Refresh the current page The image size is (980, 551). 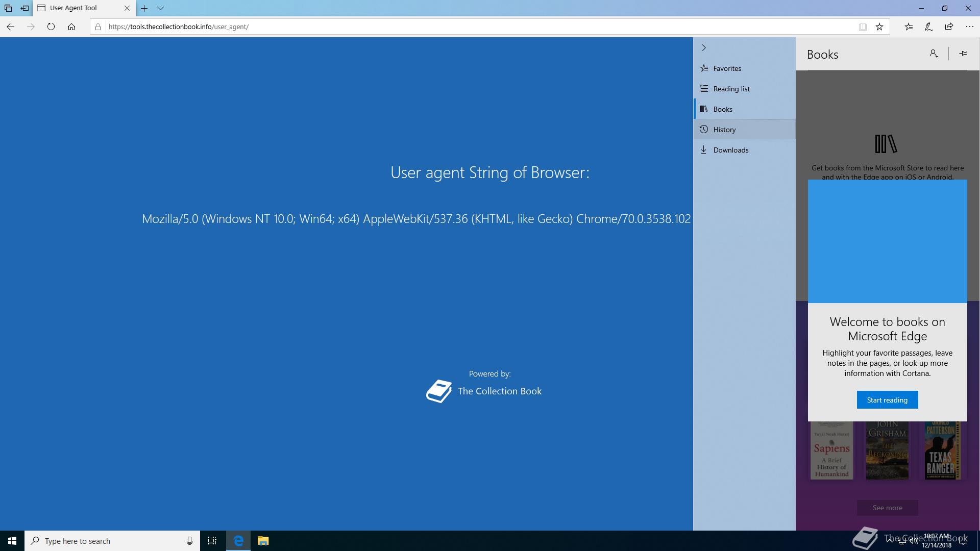click(51, 27)
